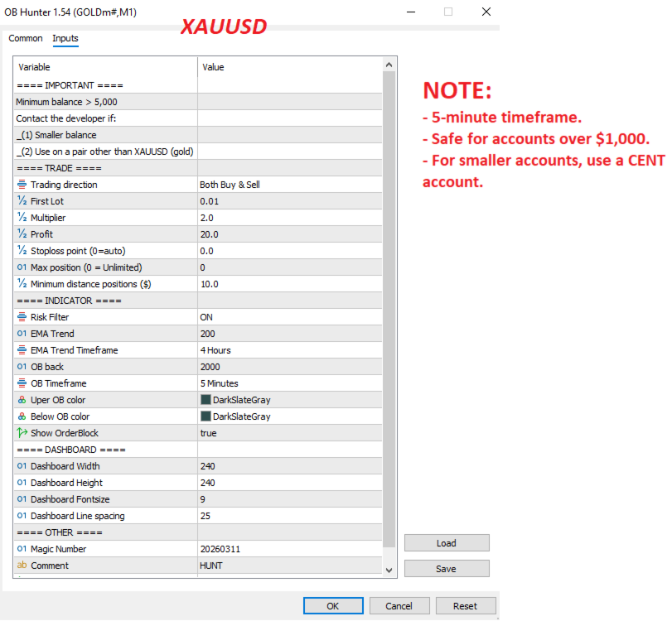This screenshot has width=672, height=621.
Task: Click the fraction icon beside Stoploss point
Action: click(x=22, y=251)
